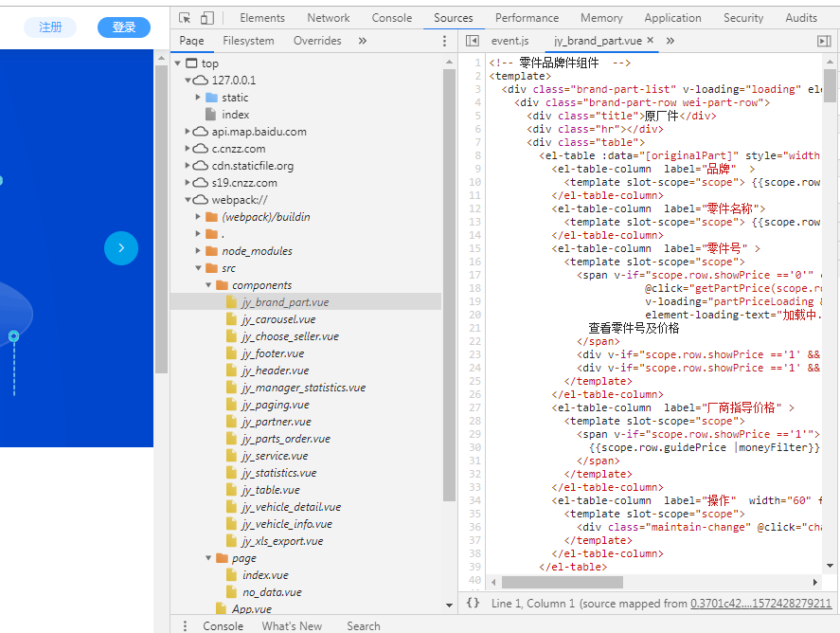Image resolution: width=840 pixels, height=633 pixels.
Task: Click the node_modules folder icon
Action: [x=211, y=251]
